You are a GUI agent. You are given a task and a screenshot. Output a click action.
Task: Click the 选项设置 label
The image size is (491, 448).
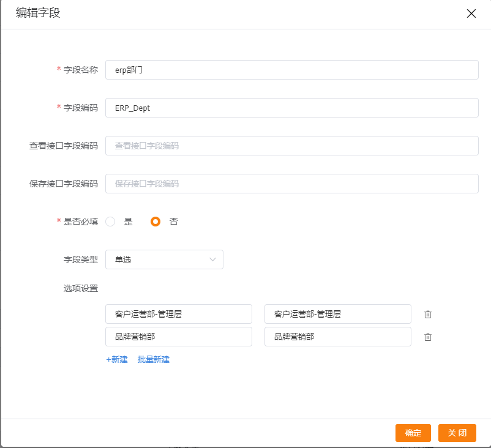pyautogui.click(x=81, y=288)
